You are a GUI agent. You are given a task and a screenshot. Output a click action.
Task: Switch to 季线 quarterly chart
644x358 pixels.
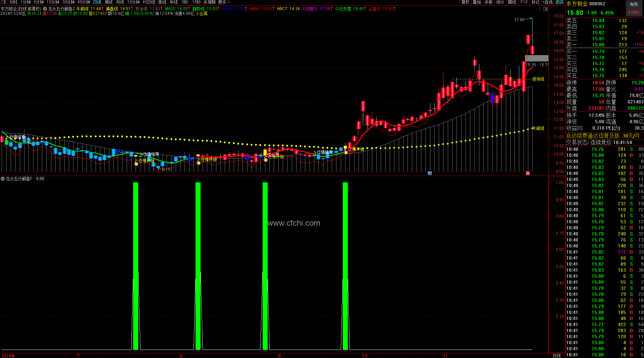tap(162, 2)
